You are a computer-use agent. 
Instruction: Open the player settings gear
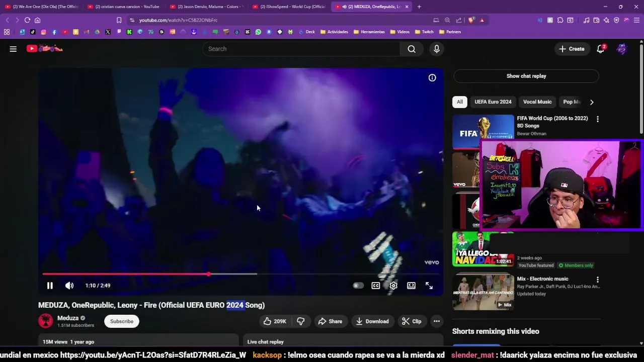click(393, 286)
